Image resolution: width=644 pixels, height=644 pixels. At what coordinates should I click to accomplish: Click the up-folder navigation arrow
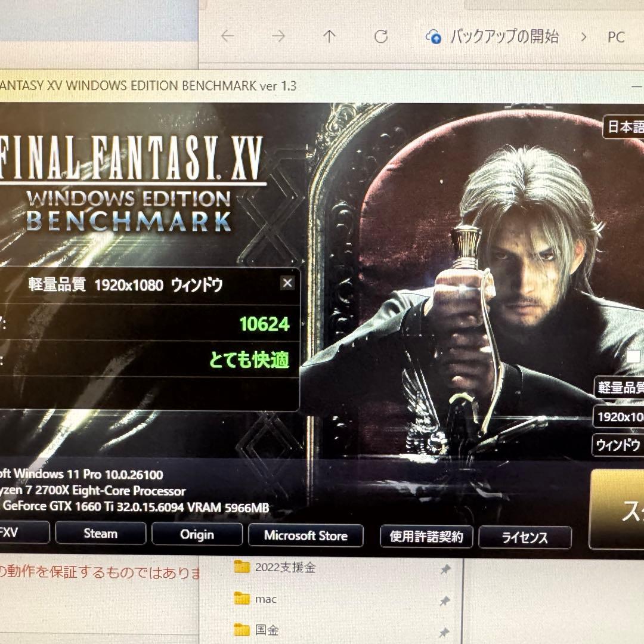[330, 36]
